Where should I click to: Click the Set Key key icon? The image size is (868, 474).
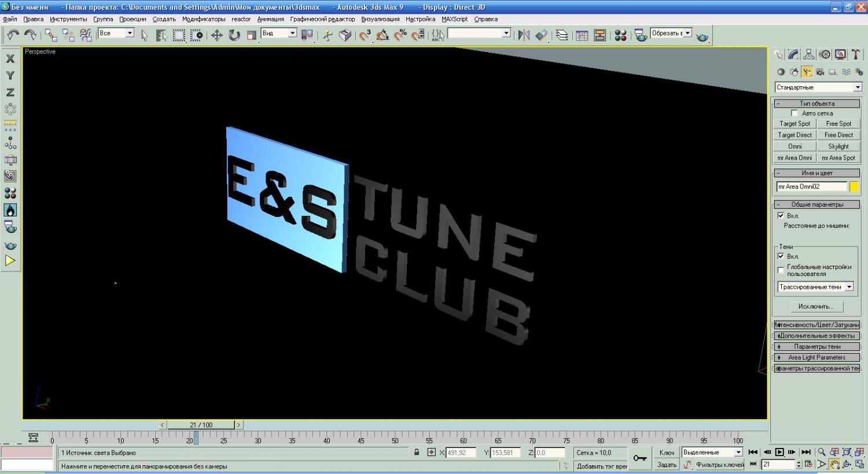coord(640,458)
